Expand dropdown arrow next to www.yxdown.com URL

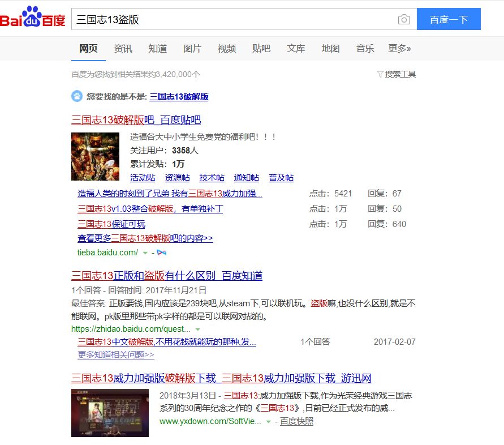tap(268, 422)
